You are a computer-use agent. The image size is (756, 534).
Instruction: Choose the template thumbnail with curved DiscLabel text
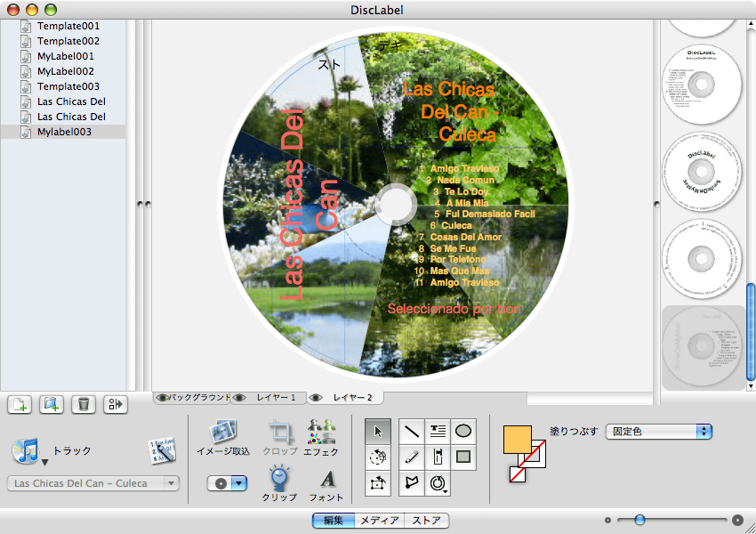[x=702, y=171]
